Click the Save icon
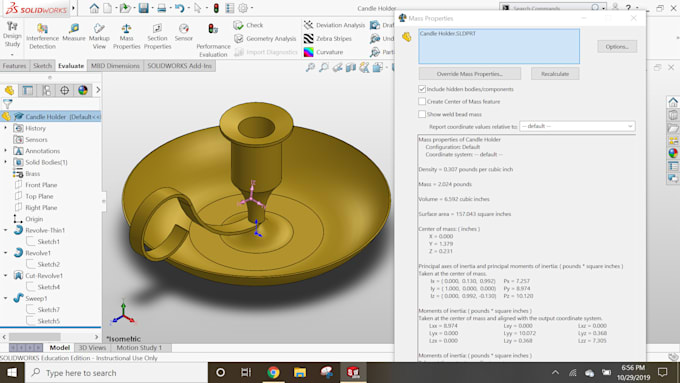The image size is (680, 383). click(144, 8)
